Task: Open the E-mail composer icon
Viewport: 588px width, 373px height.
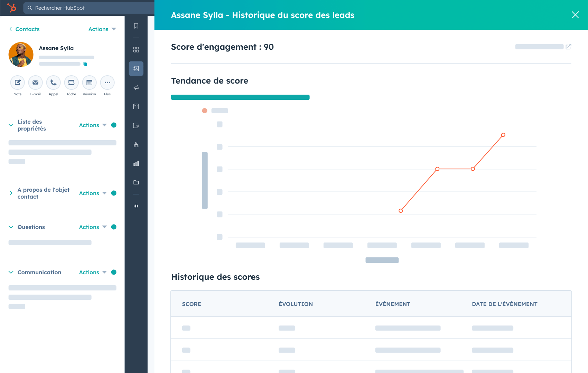Action: pyautogui.click(x=35, y=83)
